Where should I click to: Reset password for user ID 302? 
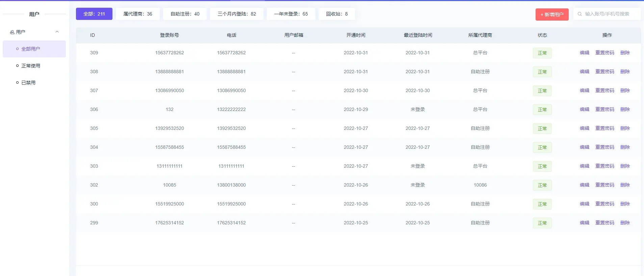pos(604,185)
